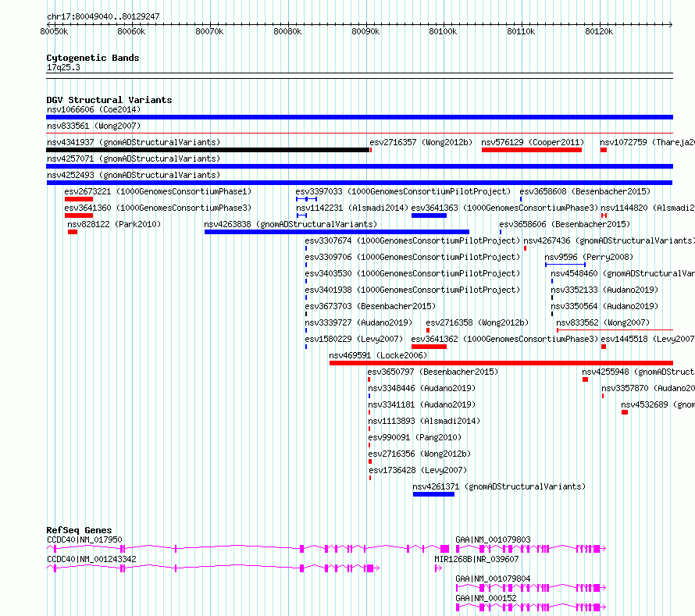The height and width of the screenshot is (616, 695).
Task: Select the blue bar under nsv1066606
Action: tap(359, 117)
